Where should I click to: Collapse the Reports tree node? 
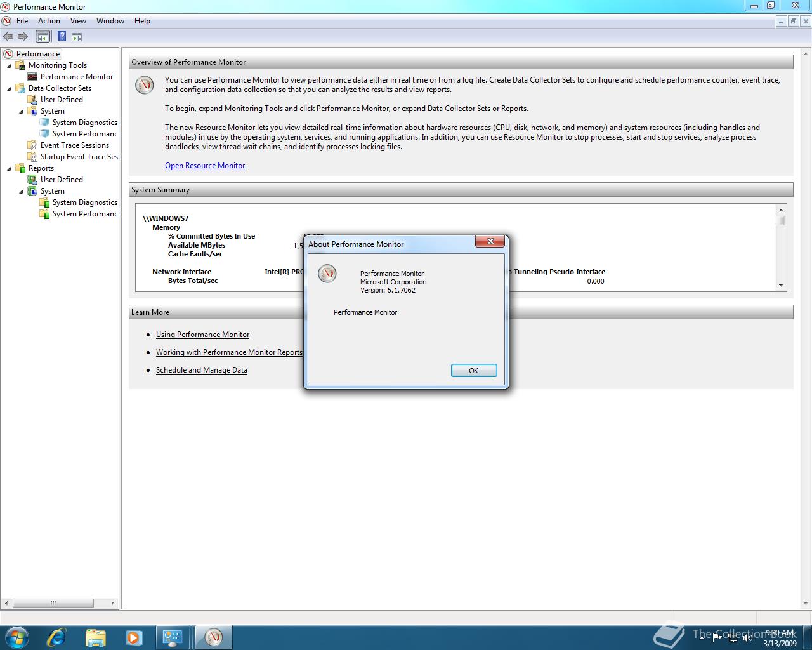pos(9,169)
